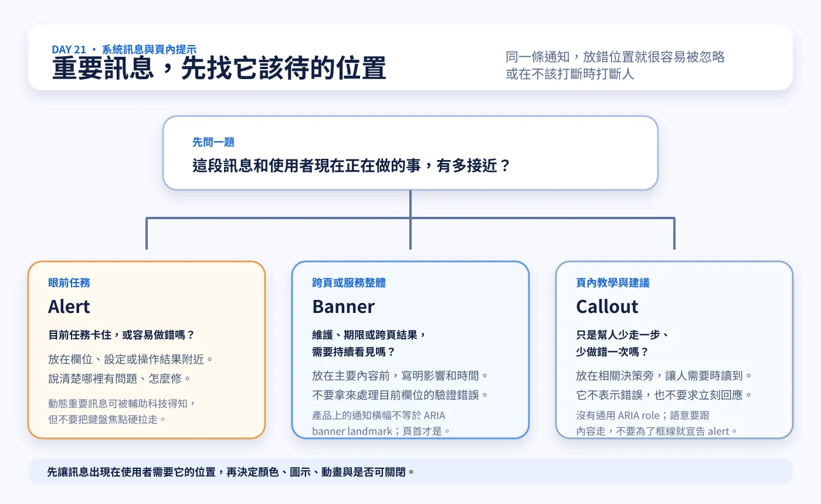Select the line "放在主要內容前，寫明影響和時間。"

pos(401,375)
